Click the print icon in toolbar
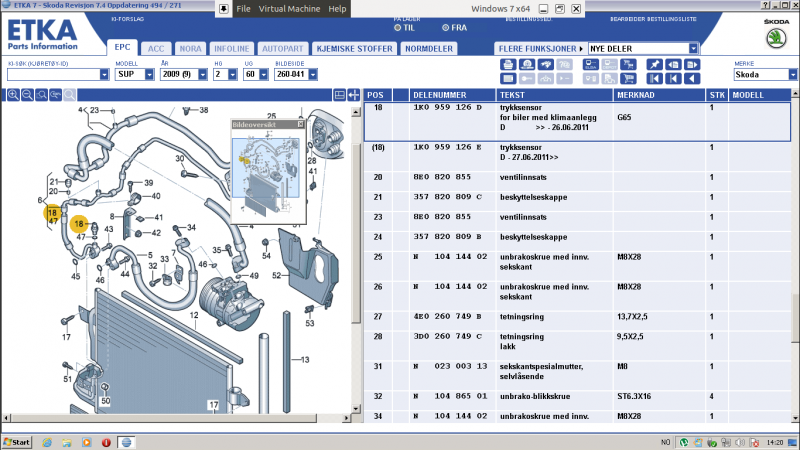 pyautogui.click(x=508, y=64)
